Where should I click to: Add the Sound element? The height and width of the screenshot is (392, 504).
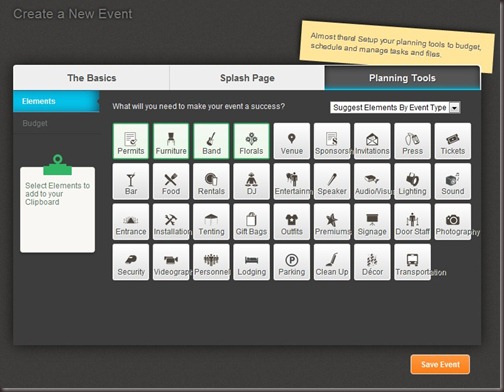click(453, 181)
